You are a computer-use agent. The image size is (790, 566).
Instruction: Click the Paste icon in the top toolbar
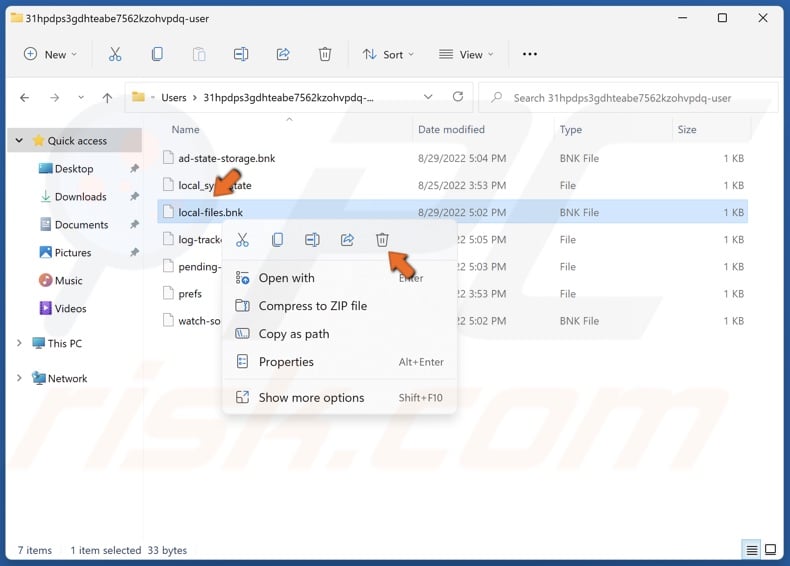click(x=199, y=54)
